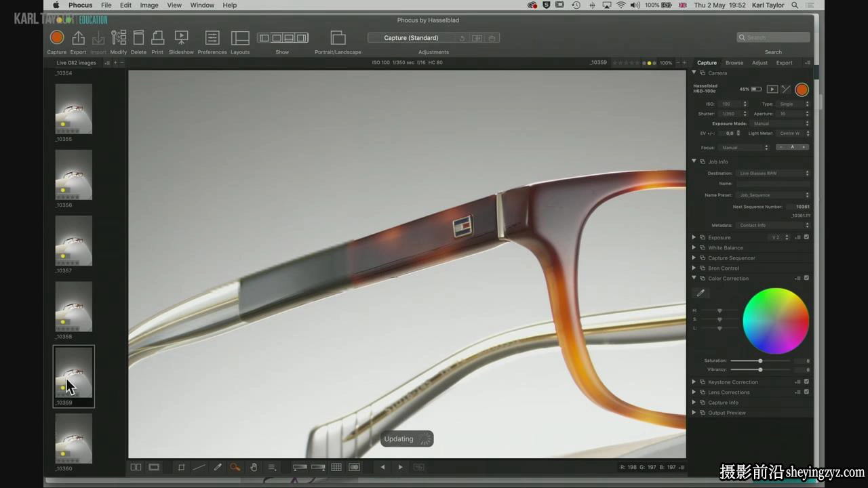Click the Wi-Fi icon in the menu bar
Screen dimensions: 868x488
[x=620, y=5]
